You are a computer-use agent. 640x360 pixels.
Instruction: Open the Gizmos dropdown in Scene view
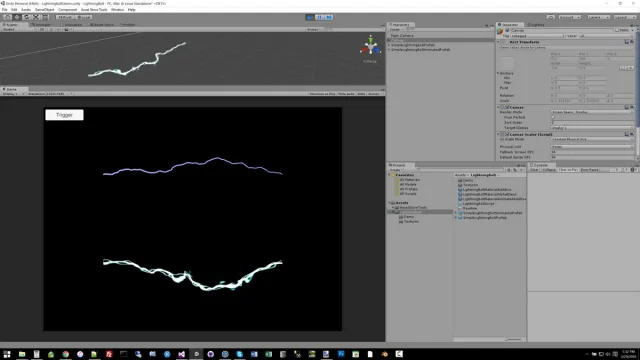coord(313,29)
